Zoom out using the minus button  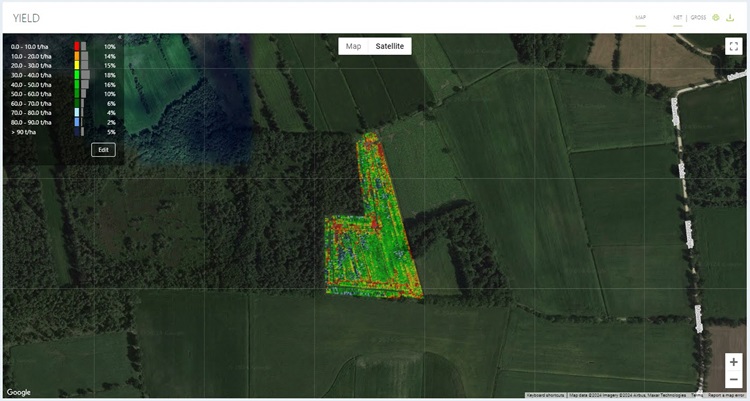tap(733, 379)
